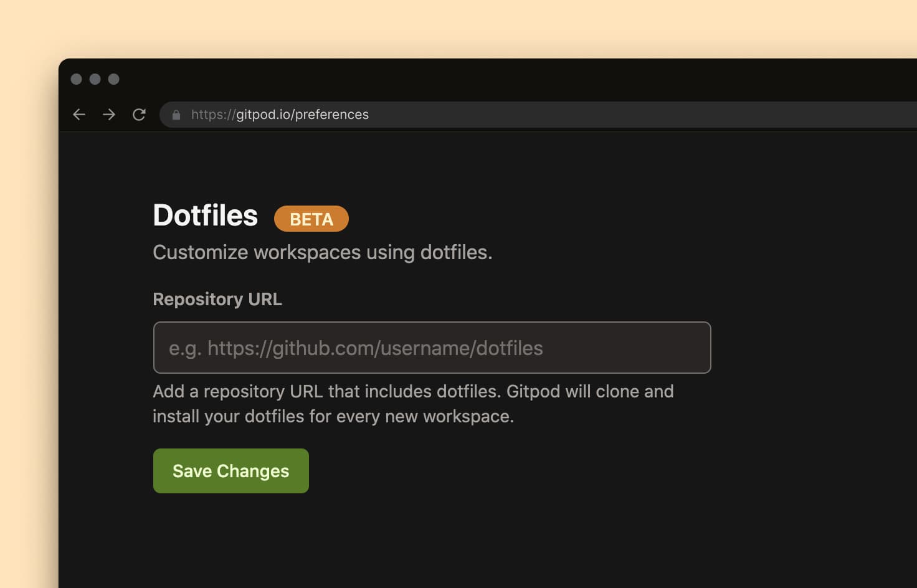This screenshot has height=588, width=917.
Task: Click the yellow traffic light window dot
Action: coord(95,80)
